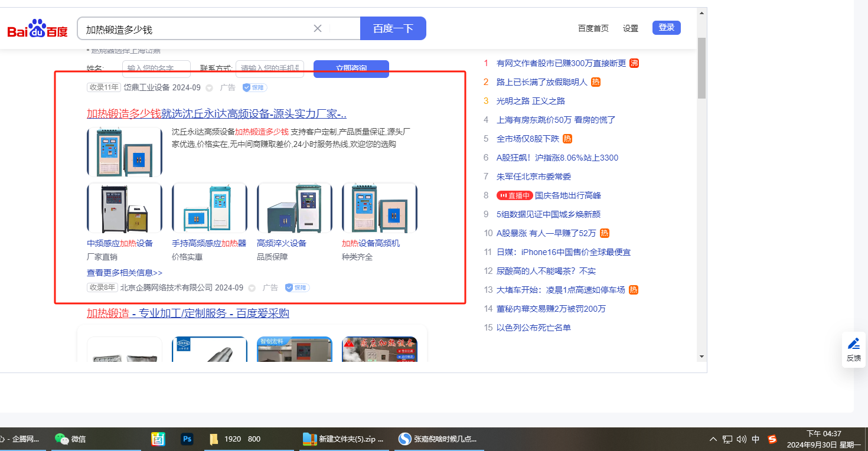Screen dimensions: 868x451
Task: Open hot search 上海有房东跳价50万 看房的慌了
Action: tap(556, 120)
